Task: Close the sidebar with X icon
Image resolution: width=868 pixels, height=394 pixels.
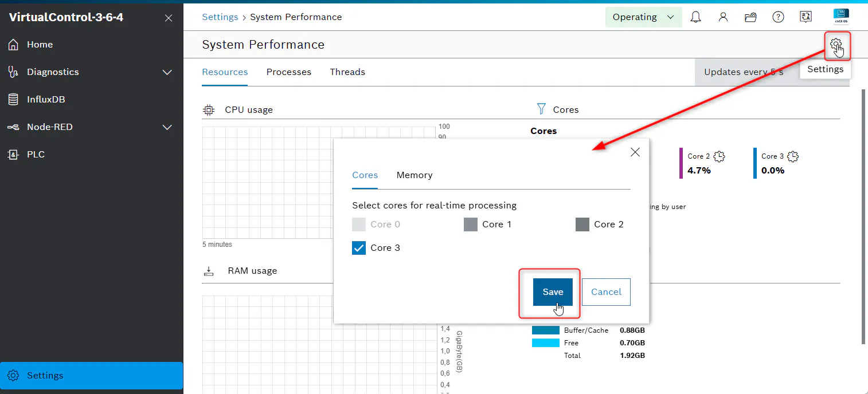Action: tap(169, 18)
